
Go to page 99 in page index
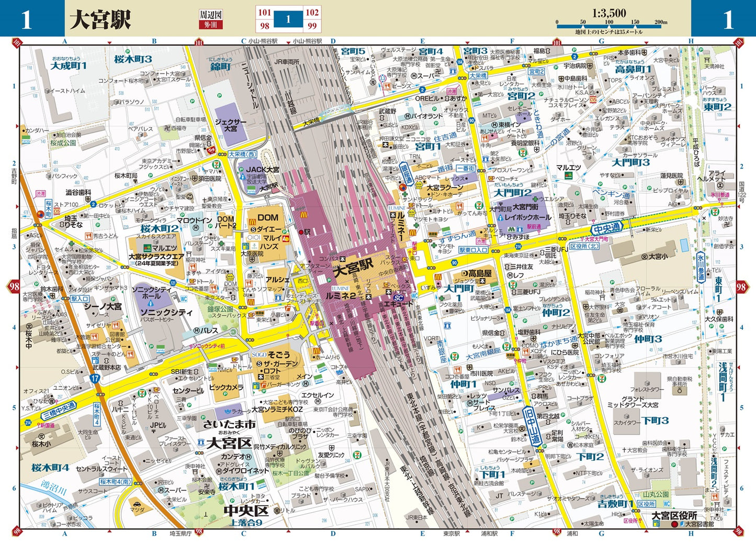[x=312, y=26]
